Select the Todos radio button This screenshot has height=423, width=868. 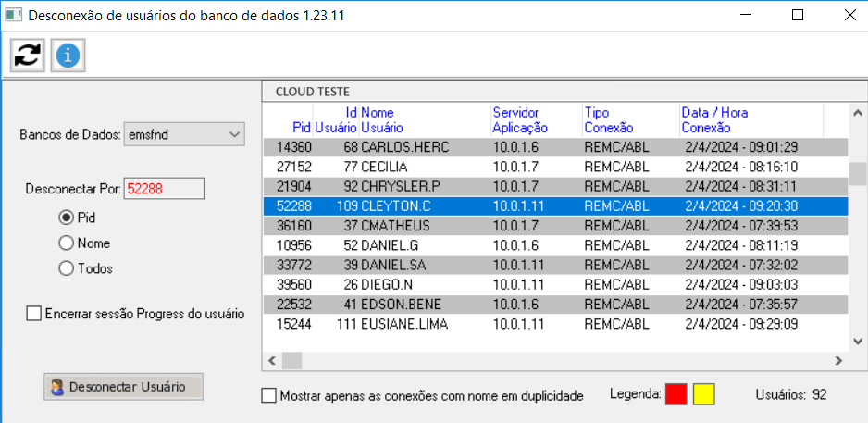coord(66,268)
